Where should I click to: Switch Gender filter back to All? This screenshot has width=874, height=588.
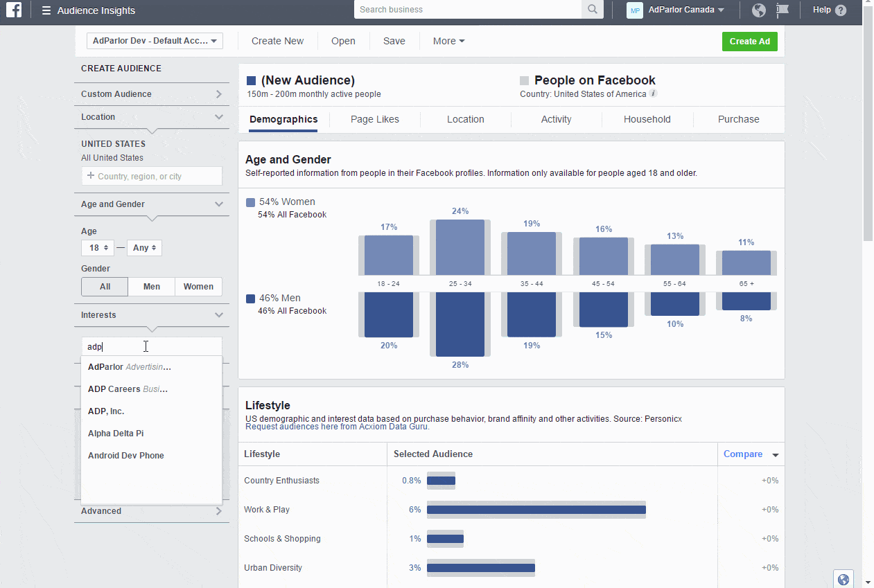pos(104,286)
